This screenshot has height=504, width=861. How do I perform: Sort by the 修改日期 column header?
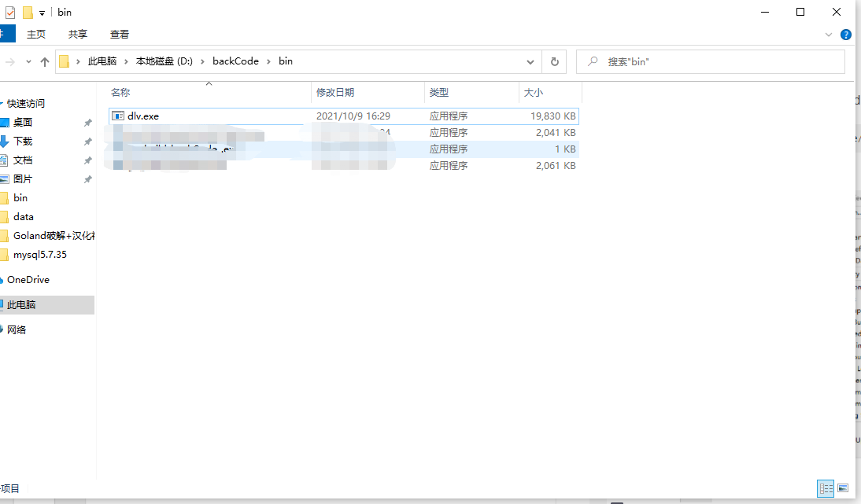click(368, 92)
